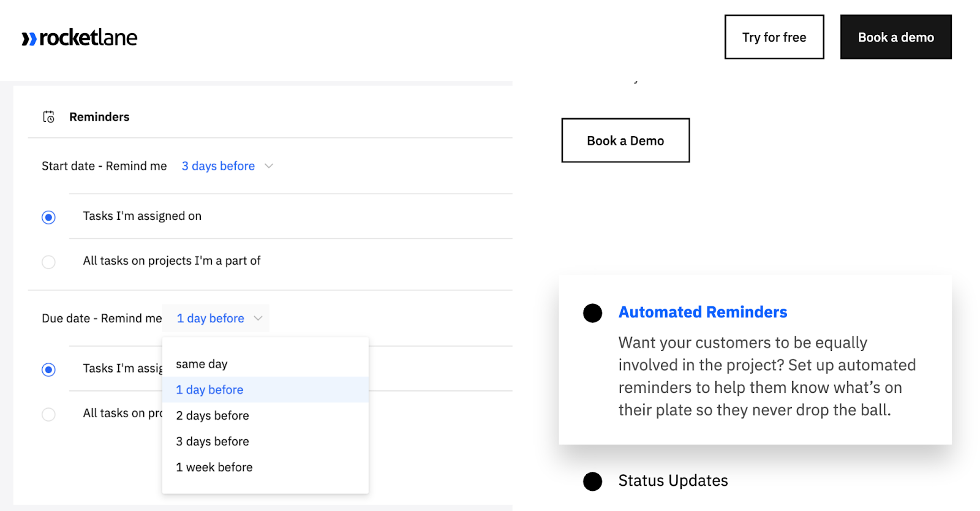Select start date 'All tasks on projects' radio
This screenshot has height=511, width=980.
click(x=48, y=262)
